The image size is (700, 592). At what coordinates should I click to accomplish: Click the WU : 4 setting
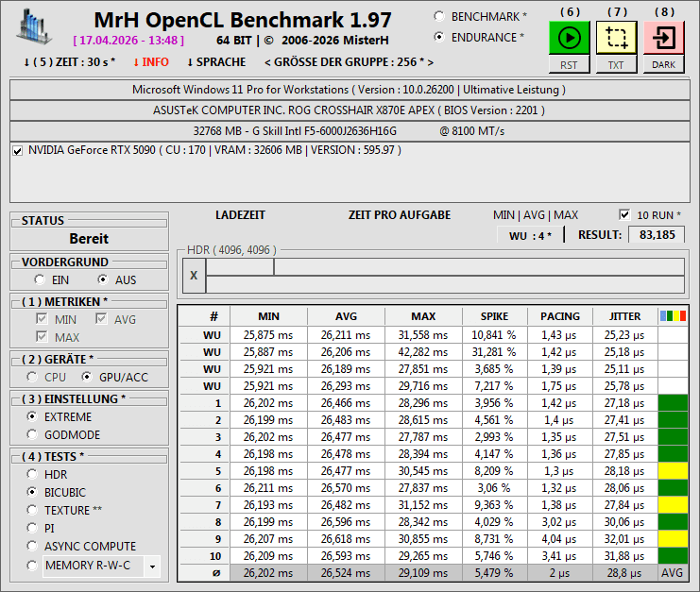[x=530, y=236]
